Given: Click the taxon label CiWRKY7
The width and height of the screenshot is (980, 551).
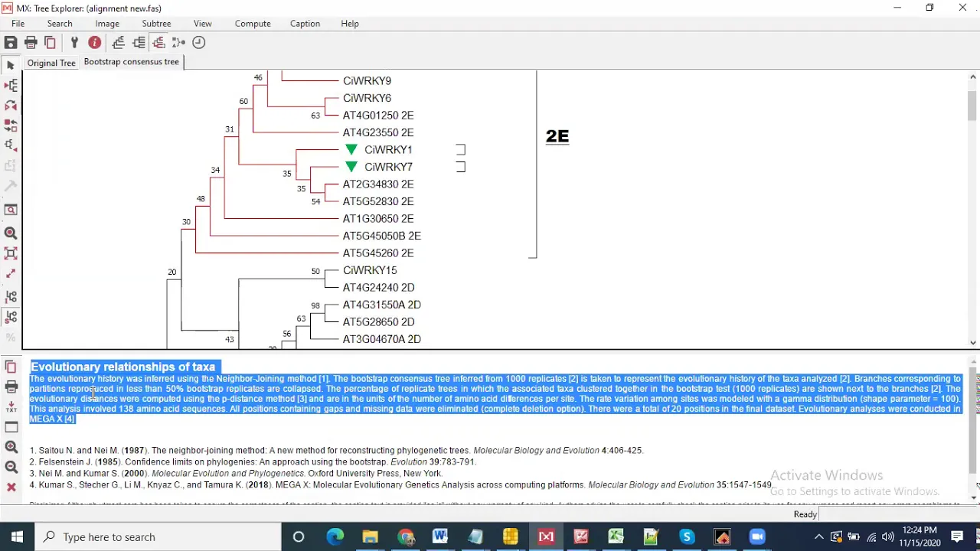Looking at the screenshot, I should [388, 167].
